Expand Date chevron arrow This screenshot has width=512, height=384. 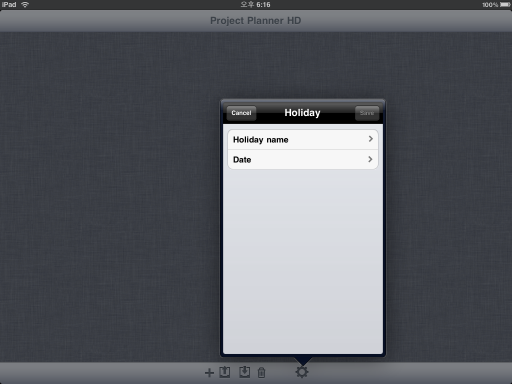point(370,159)
